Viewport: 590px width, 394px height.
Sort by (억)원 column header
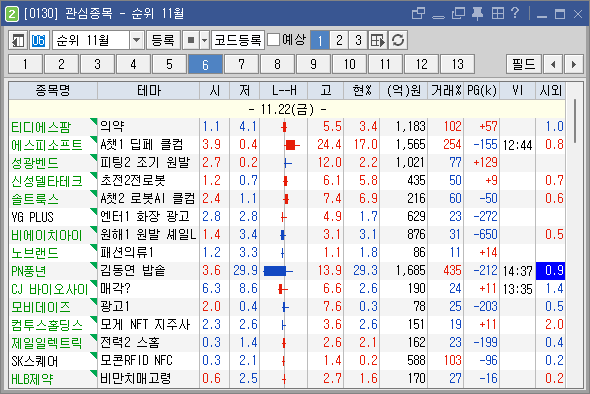coord(404,91)
